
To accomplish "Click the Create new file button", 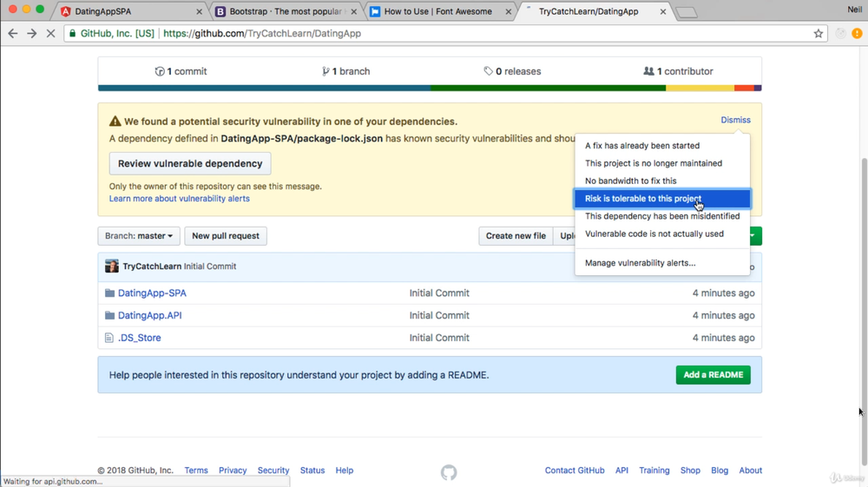I will 516,236.
